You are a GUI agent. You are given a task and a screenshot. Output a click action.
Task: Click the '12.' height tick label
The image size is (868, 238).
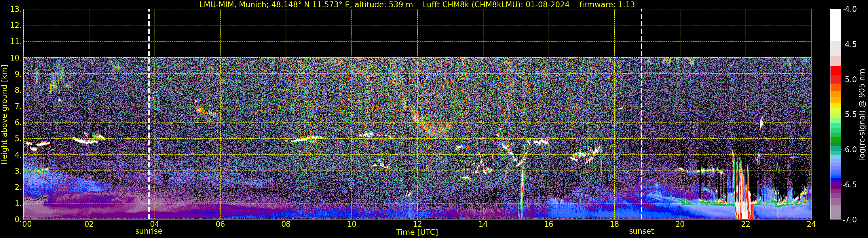coord(16,26)
